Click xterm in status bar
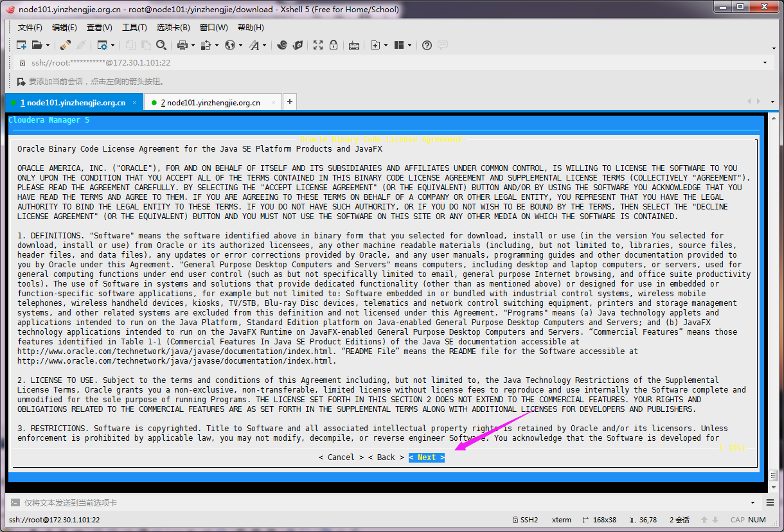Viewport: 784px width, 532px height. pos(562,520)
